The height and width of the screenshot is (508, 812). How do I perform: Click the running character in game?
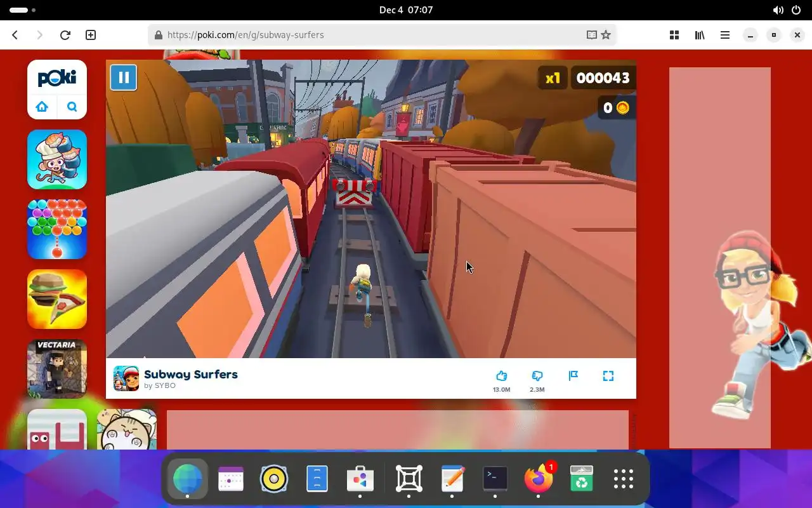coord(363,295)
